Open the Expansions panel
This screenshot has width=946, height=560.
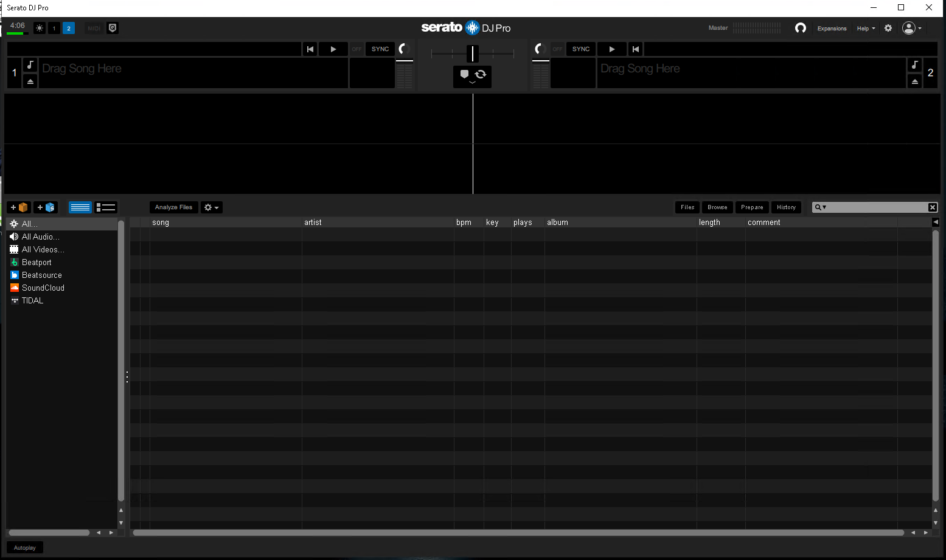point(832,29)
